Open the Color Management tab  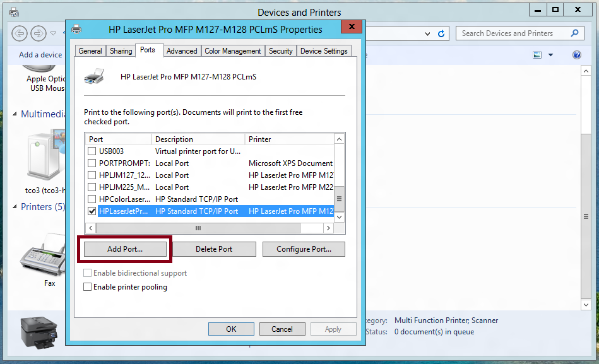[x=233, y=51]
